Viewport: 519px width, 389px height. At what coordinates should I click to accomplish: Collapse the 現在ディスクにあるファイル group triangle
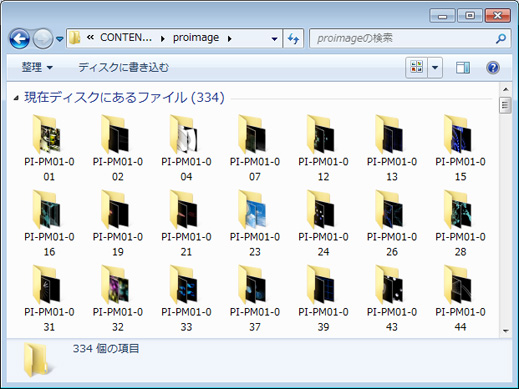pyautogui.click(x=16, y=98)
